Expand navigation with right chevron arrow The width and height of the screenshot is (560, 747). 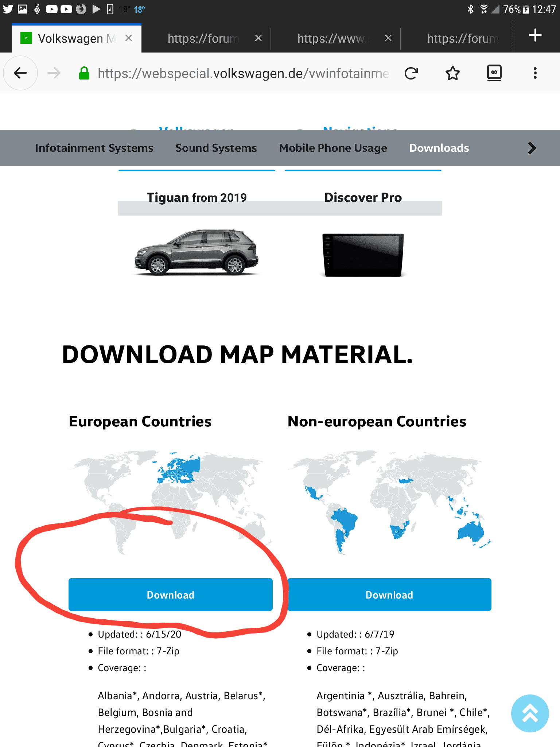532,148
